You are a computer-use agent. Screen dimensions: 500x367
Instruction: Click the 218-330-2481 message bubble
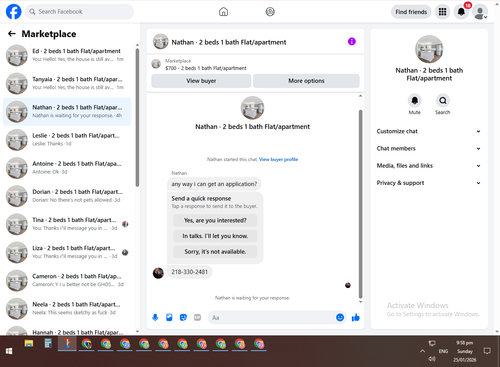click(190, 272)
